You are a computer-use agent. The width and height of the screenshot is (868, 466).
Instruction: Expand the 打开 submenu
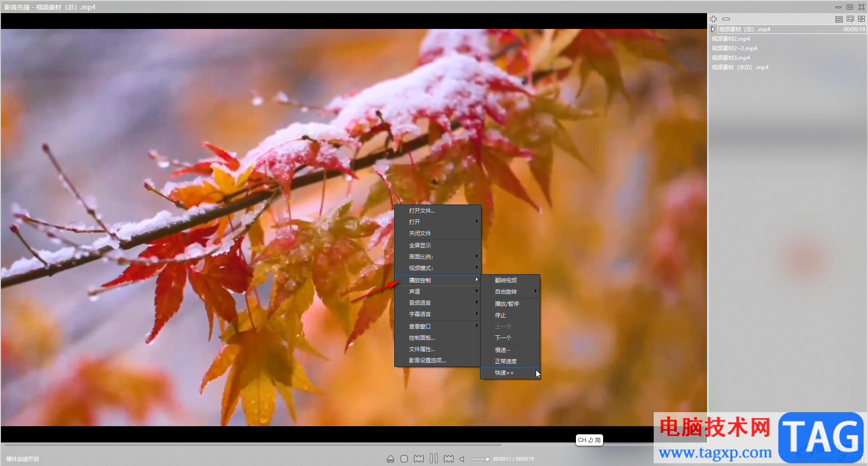tap(438, 222)
